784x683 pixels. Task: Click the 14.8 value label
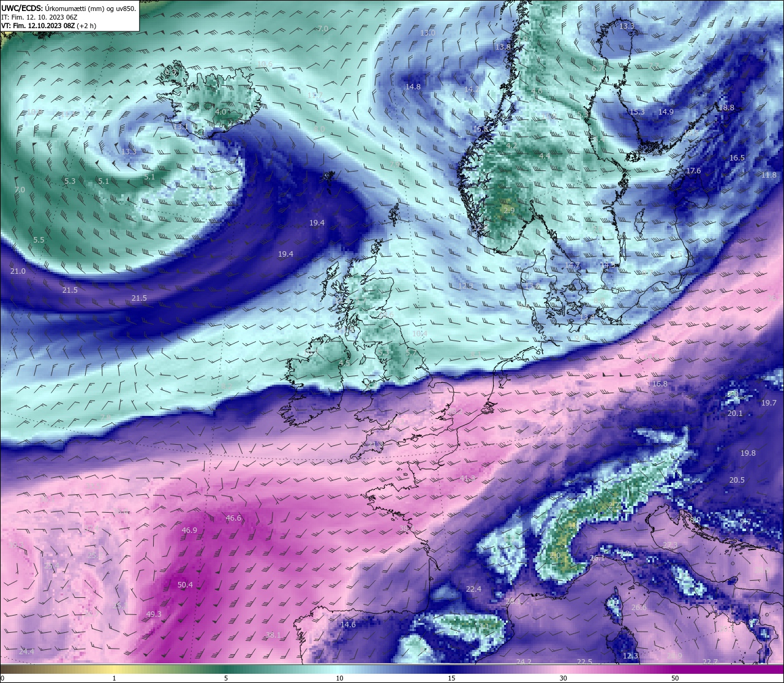pyautogui.click(x=413, y=87)
